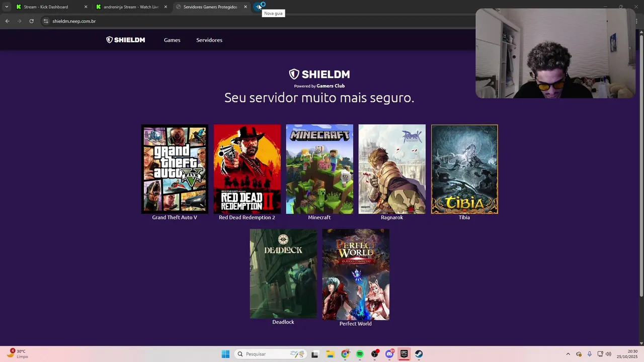Open Discord from the taskbar
Image resolution: width=644 pixels, height=362 pixels.
[x=389, y=354]
